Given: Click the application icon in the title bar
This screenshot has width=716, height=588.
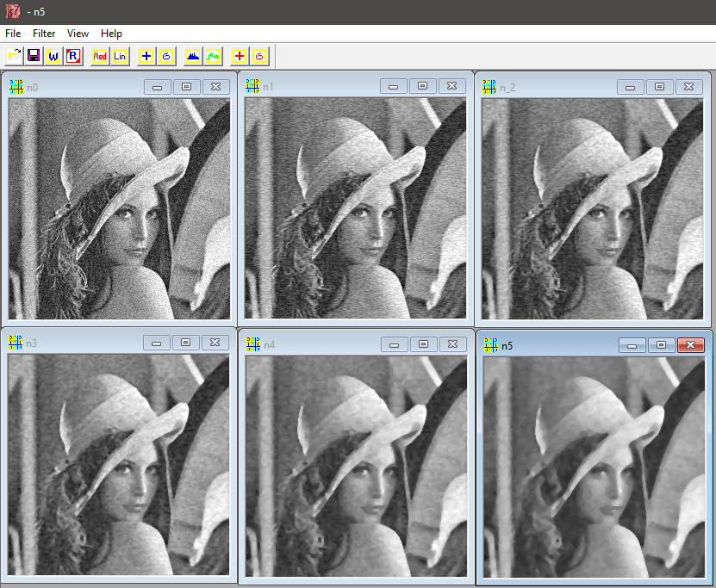Looking at the screenshot, I should coord(13,11).
